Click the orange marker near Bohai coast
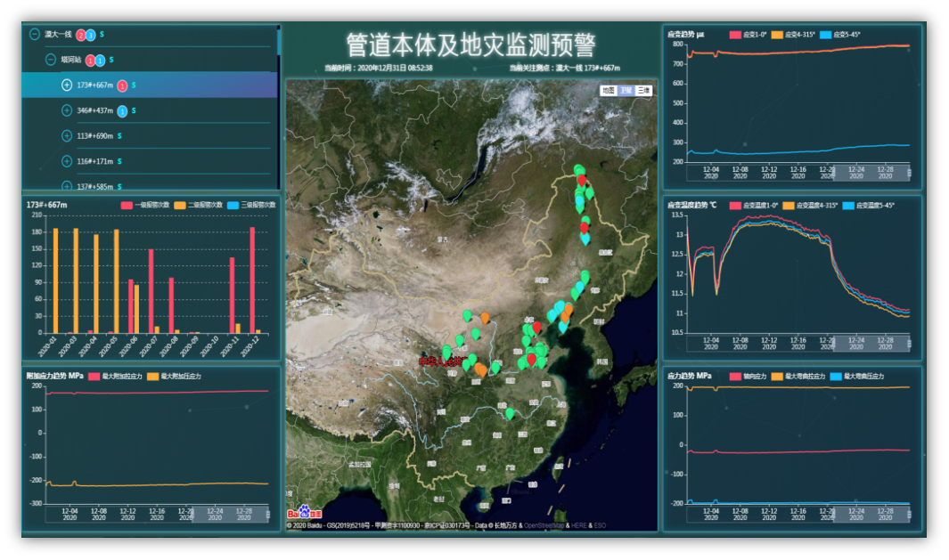 (567, 310)
